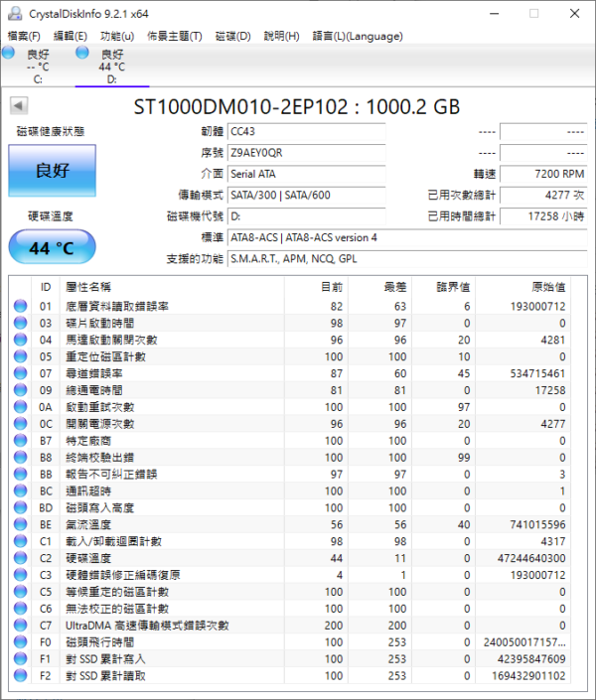Click status orb for attribute 07 row
This screenshot has width=596, height=700.
[20, 373]
